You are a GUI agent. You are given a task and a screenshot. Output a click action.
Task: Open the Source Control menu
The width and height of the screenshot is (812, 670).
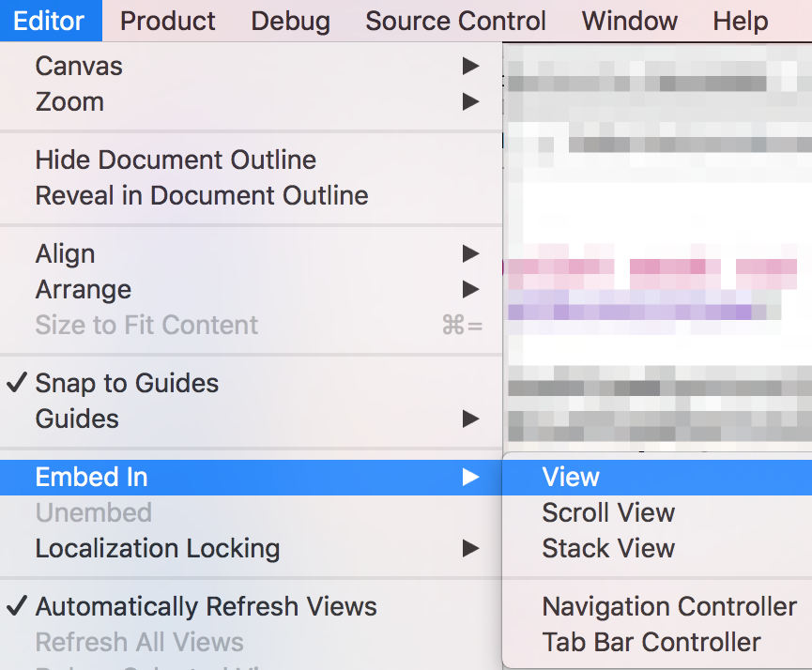tap(455, 21)
